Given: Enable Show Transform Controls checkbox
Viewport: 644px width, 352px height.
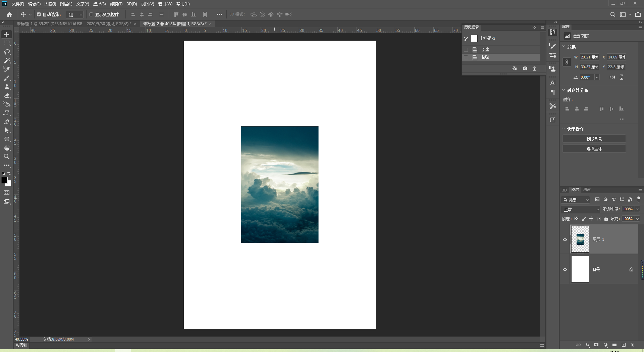Looking at the screenshot, I should [91, 14].
